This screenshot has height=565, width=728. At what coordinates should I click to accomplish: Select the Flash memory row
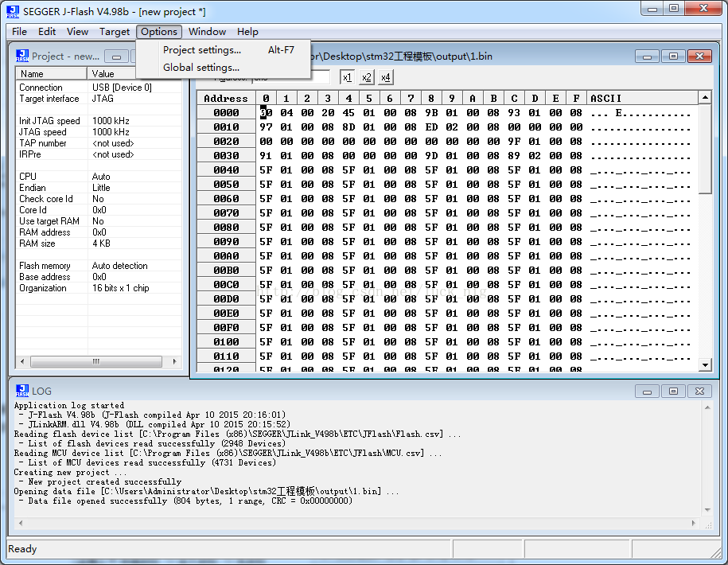coord(99,266)
